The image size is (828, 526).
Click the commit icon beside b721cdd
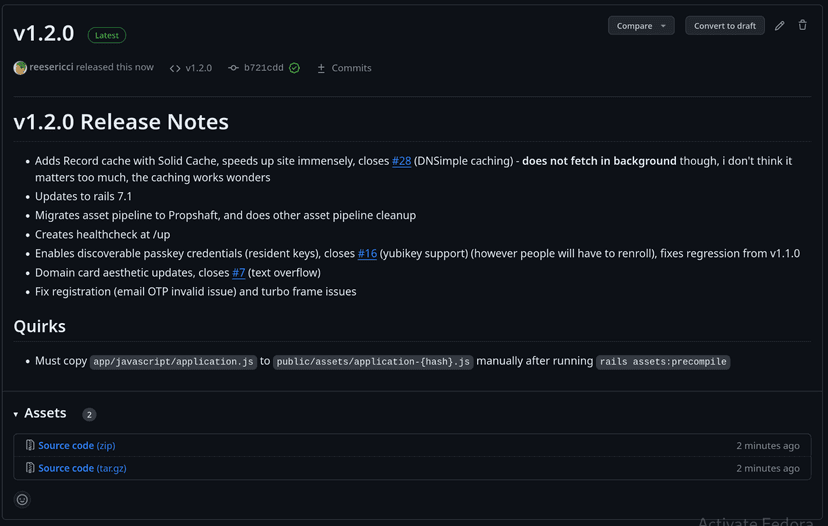click(233, 68)
